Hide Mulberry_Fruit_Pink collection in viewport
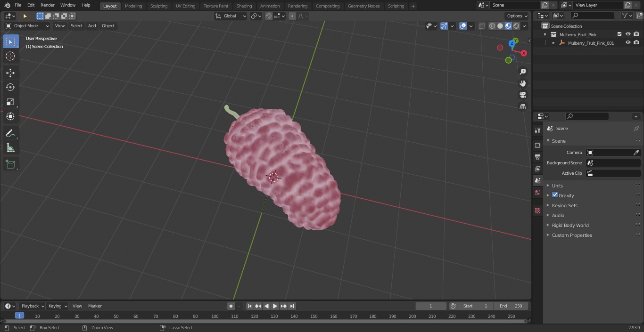Viewport: 644px width, 332px height. [x=628, y=34]
